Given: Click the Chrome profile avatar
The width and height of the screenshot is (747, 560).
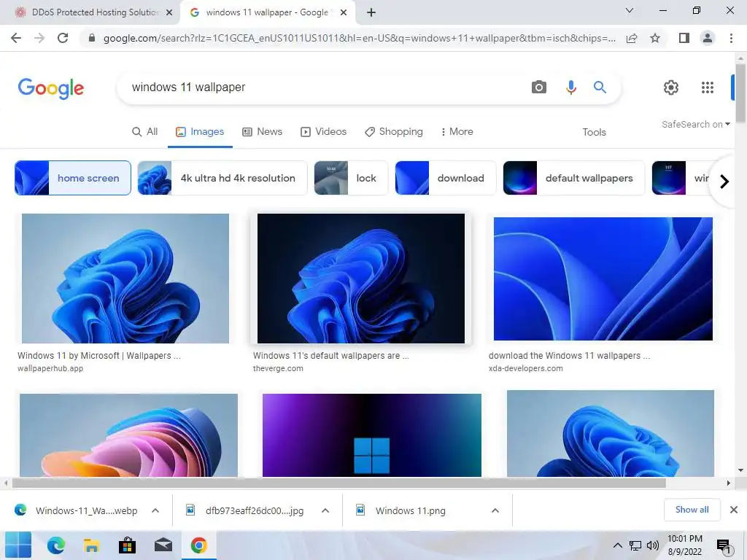Looking at the screenshot, I should tap(708, 38).
